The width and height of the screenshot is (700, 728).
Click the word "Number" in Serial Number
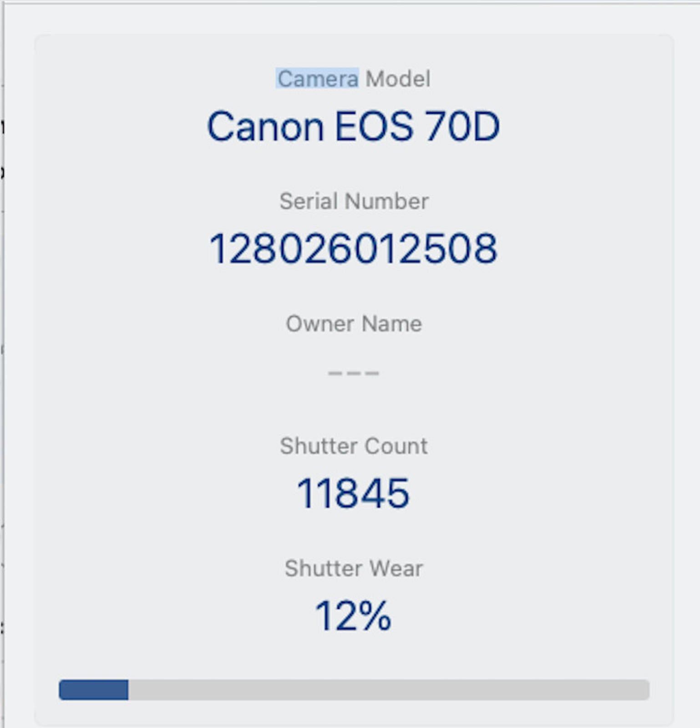pos(386,201)
